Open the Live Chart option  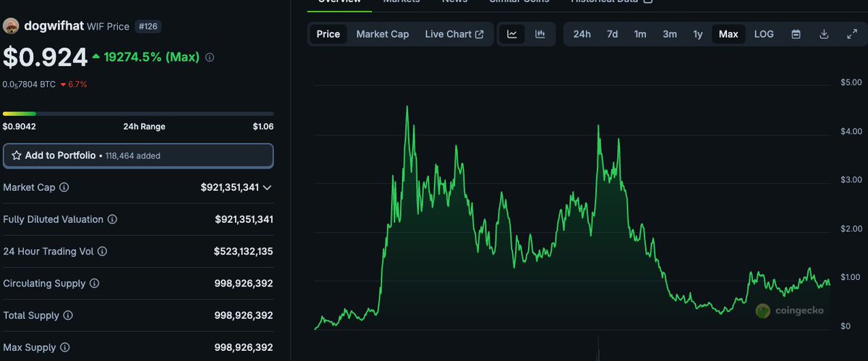(x=454, y=34)
